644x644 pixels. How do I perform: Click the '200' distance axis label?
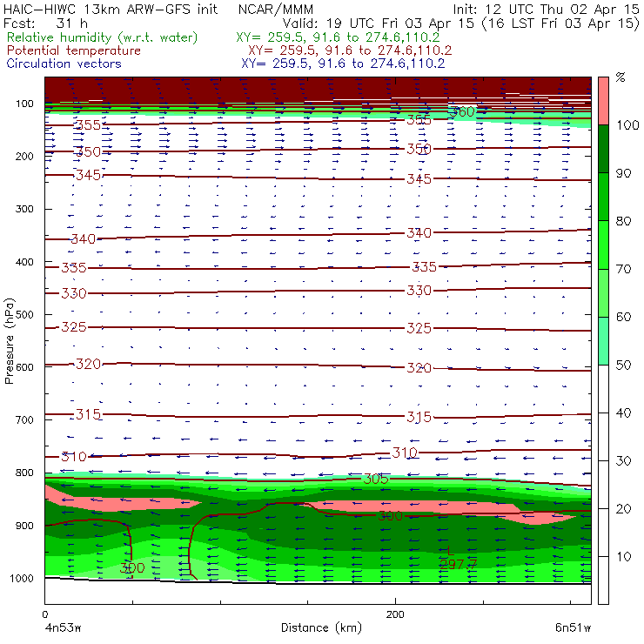point(395,614)
